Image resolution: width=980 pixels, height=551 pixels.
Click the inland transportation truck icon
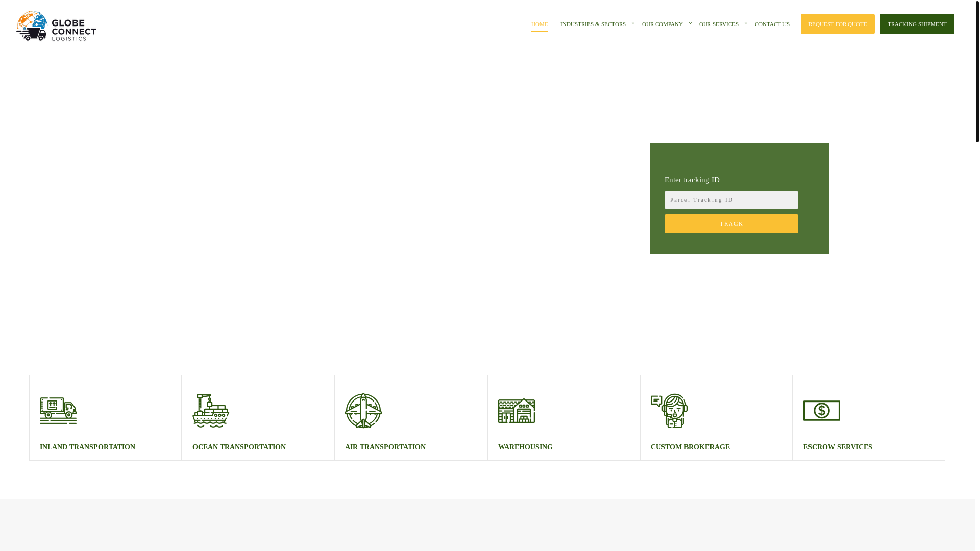[x=58, y=411]
